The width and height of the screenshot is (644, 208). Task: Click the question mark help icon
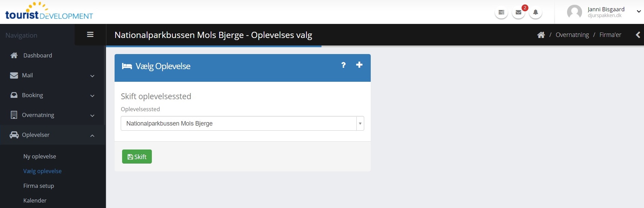pyautogui.click(x=343, y=65)
